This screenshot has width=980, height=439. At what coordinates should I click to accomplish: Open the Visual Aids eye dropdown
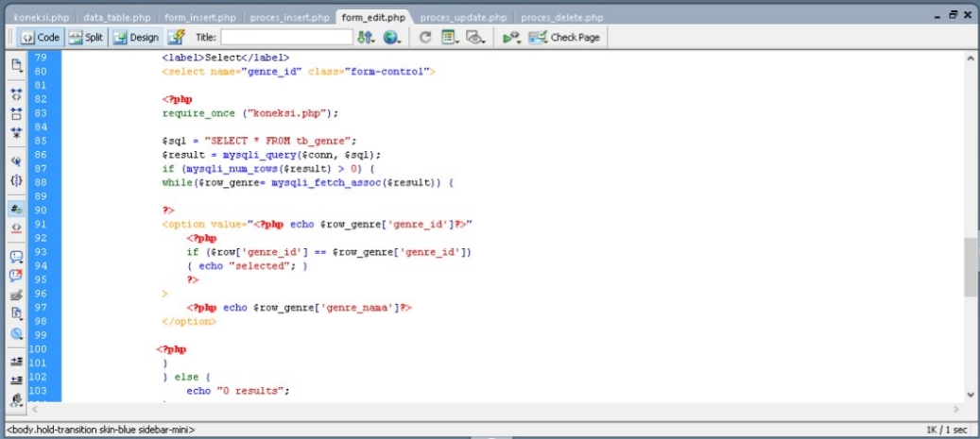click(476, 38)
